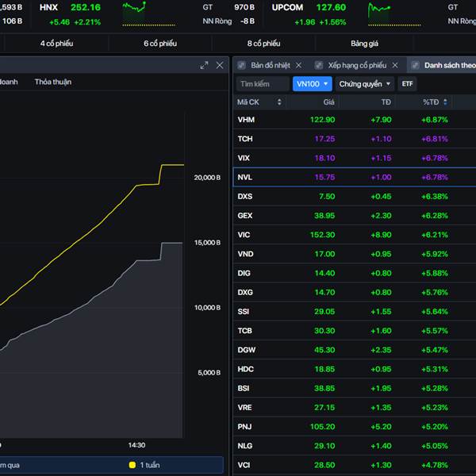476x476 pixels.
Task: Close the Xếp hạng cổ phiếu tab
Action: tap(395, 65)
